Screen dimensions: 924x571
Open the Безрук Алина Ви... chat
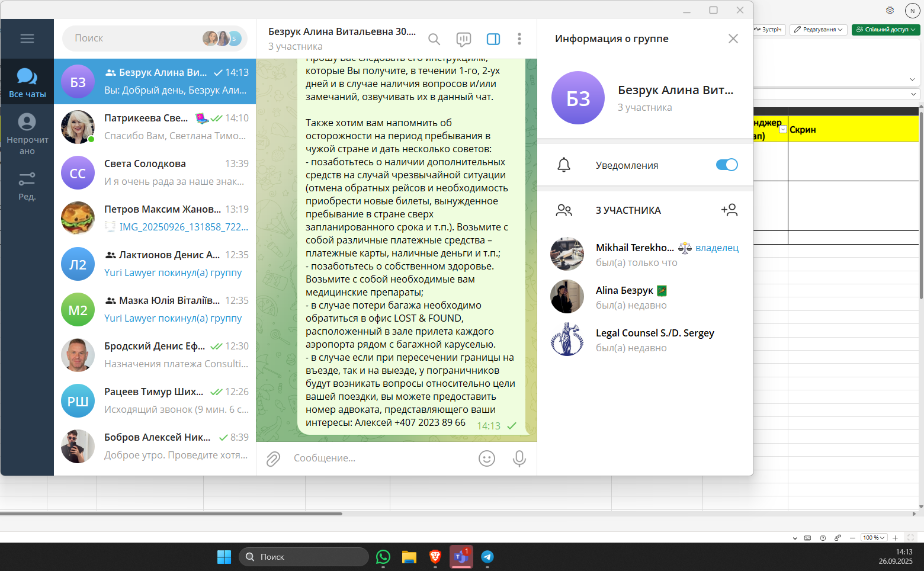point(155,82)
